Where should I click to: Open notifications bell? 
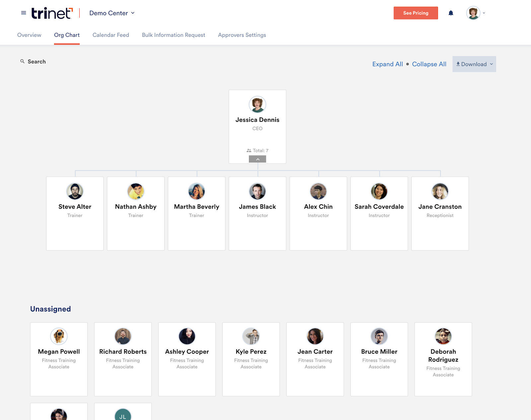pos(451,13)
